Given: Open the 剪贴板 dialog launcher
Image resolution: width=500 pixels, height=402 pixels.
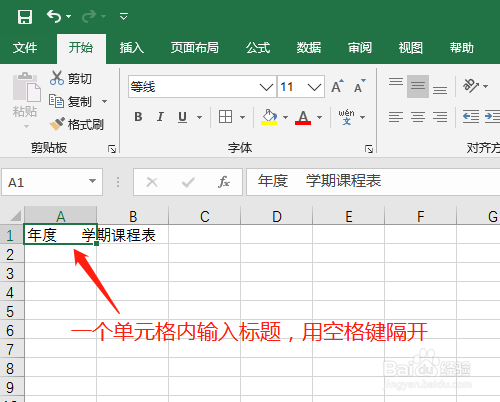Looking at the screenshot, I should 112,149.
